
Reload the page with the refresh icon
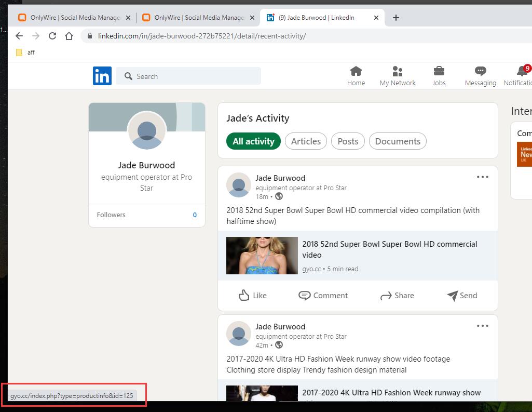pos(52,36)
